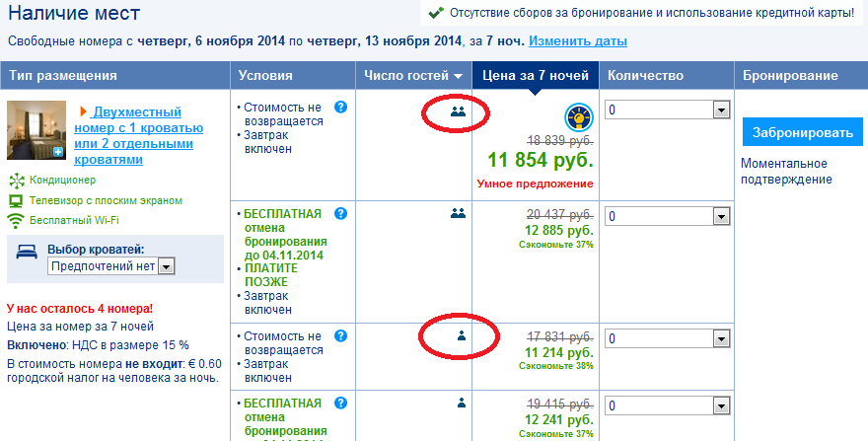Click the plus badge on the room photo
Image resolution: width=868 pixels, height=441 pixels.
coord(58,152)
